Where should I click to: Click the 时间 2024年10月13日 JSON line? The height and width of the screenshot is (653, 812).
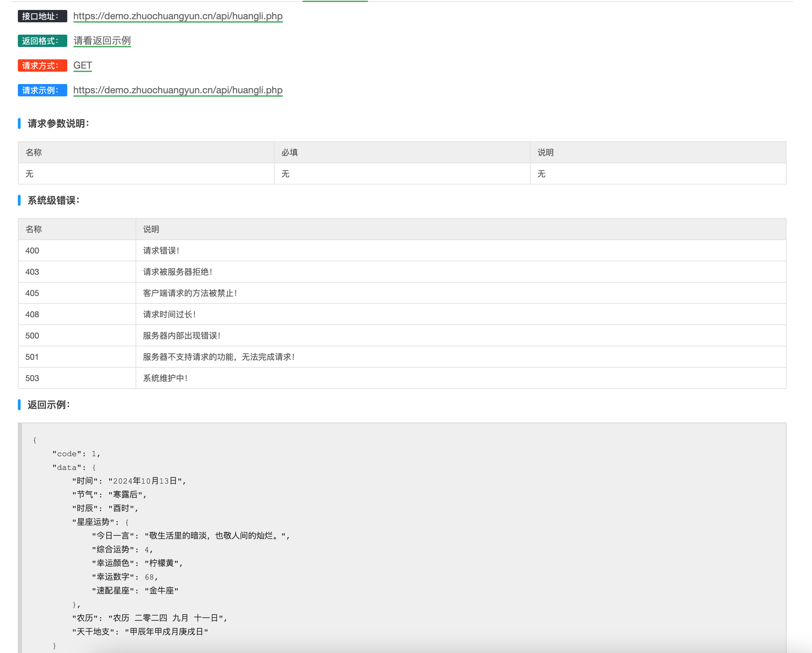(129, 481)
